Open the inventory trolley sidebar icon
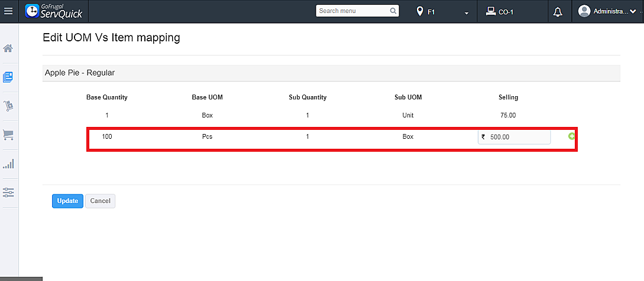 8,106
